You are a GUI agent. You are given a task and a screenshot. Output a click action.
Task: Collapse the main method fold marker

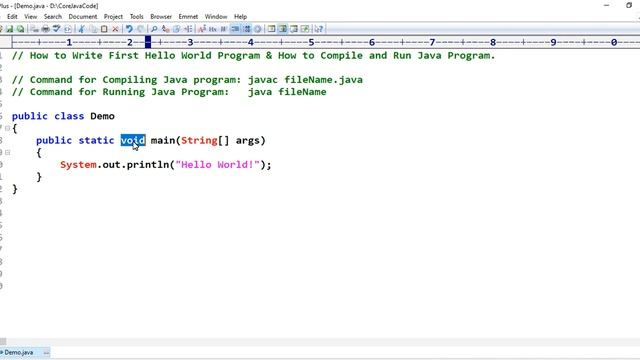tap(7, 153)
